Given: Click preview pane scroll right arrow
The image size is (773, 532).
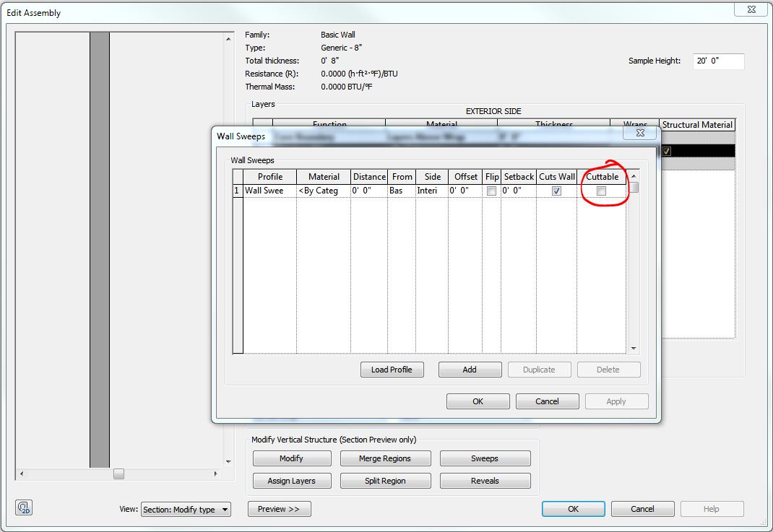Looking at the screenshot, I should 215,474.
